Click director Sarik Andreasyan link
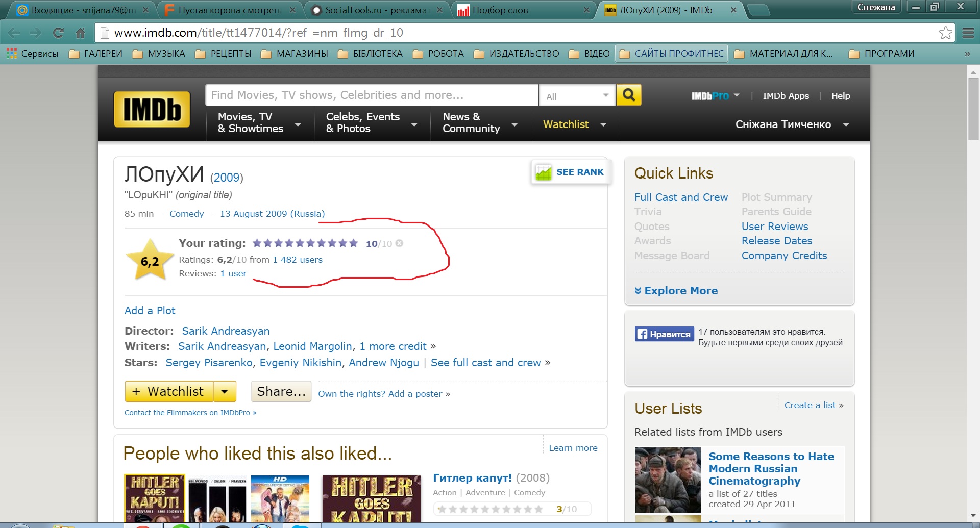The image size is (980, 528). [226, 331]
